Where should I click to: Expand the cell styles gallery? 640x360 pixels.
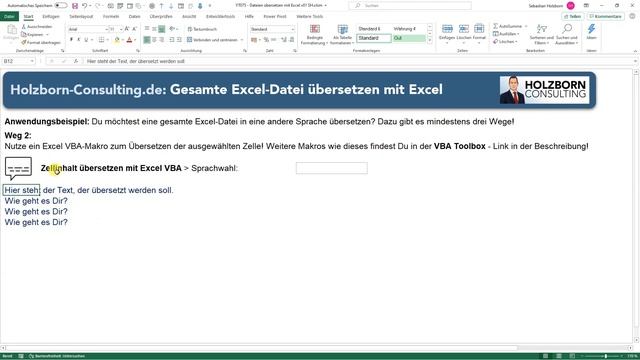click(x=430, y=40)
